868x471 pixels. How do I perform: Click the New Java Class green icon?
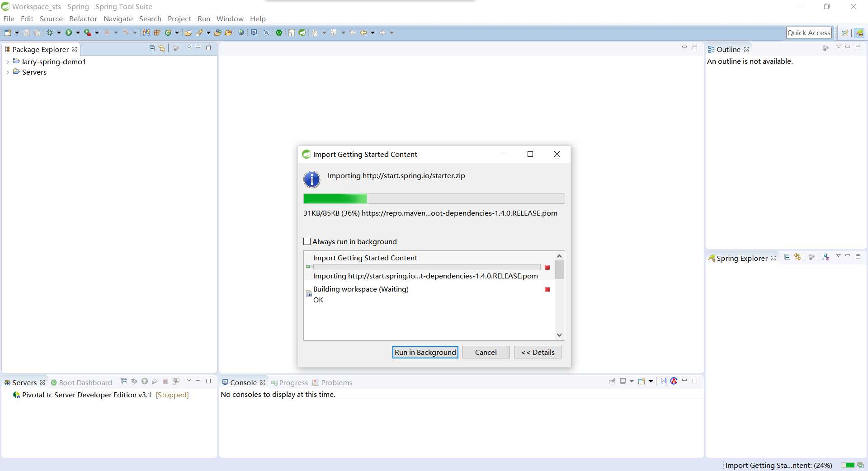point(168,33)
